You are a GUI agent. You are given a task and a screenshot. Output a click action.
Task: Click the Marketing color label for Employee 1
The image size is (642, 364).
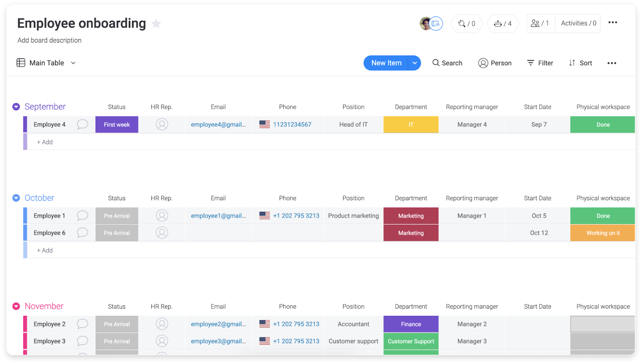tap(410, 216)
